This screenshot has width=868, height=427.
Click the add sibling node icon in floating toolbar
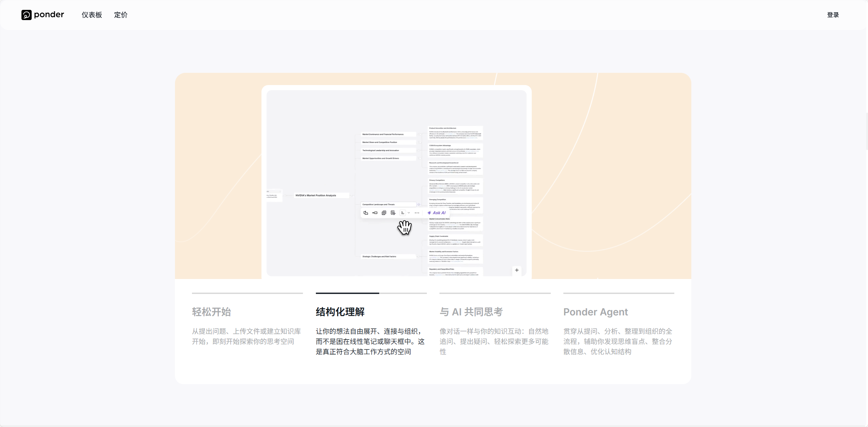click(x=375, y=213)
